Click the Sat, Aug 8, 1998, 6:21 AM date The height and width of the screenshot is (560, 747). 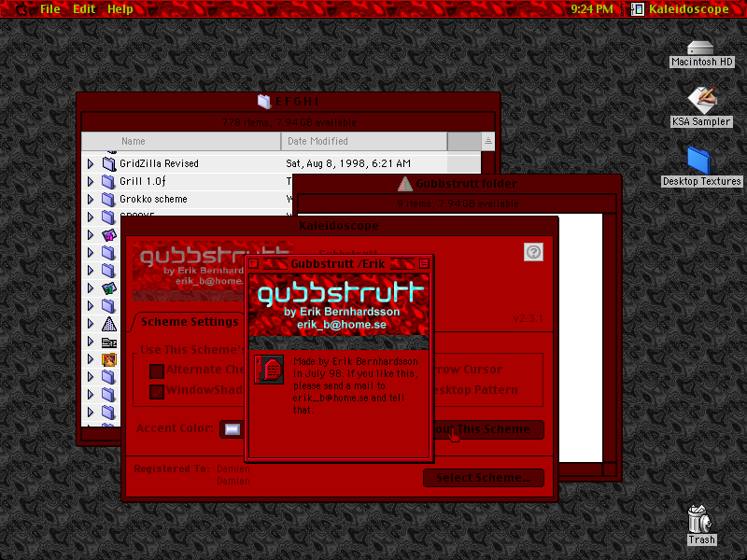(348, 164)
